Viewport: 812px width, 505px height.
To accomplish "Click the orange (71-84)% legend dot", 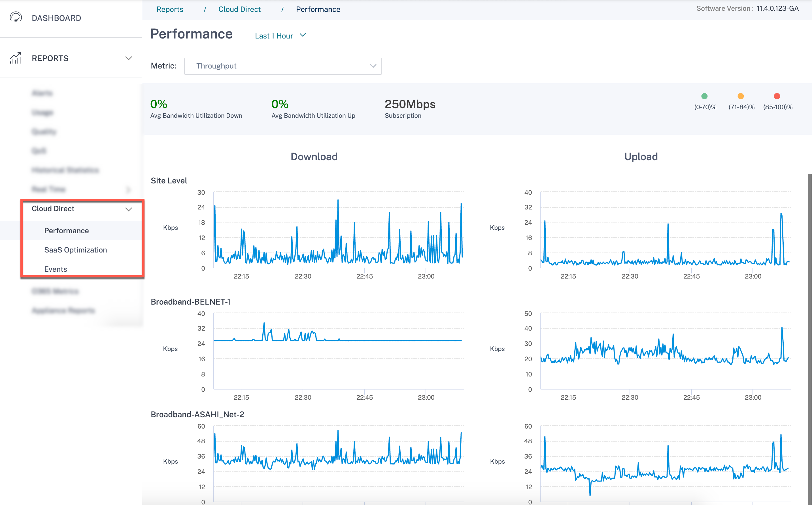I will (741, 96).
